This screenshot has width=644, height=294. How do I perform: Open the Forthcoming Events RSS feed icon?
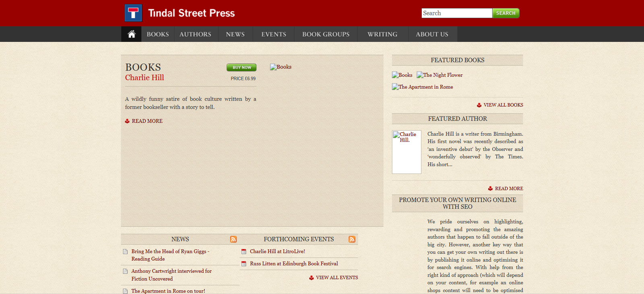point(352,239)
